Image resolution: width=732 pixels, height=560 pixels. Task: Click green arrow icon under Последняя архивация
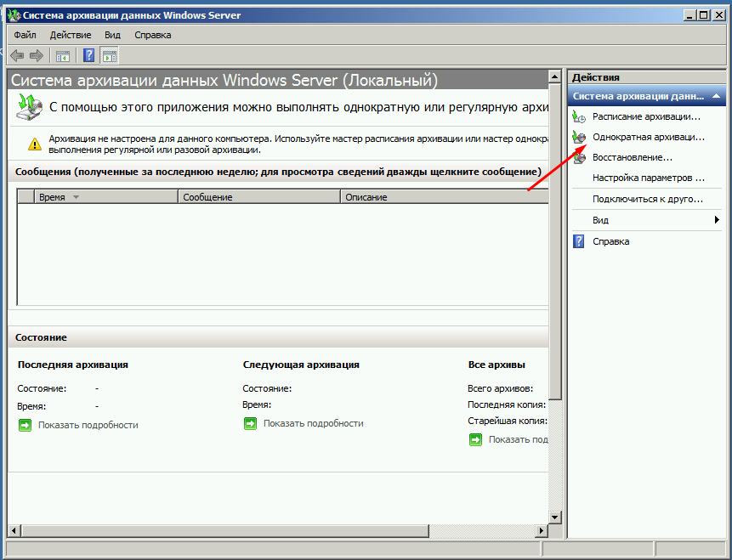[x=25, y=424]
